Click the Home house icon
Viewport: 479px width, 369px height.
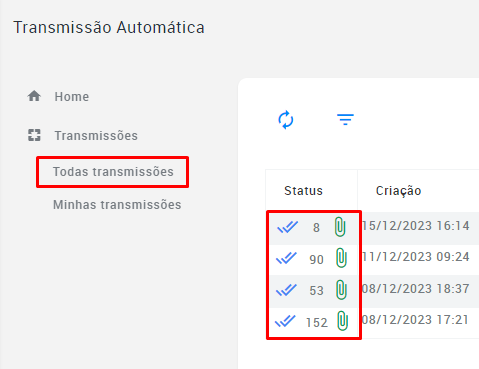34,96
